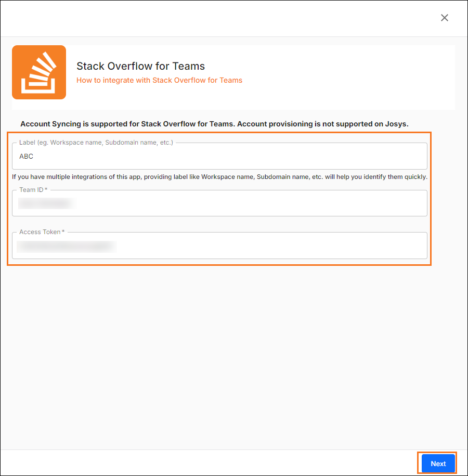Image resolution: width=468 pixels, height=476 pixels.
Task: Click the Stack Overflow for Teams logo
Action: click(39, 72)
